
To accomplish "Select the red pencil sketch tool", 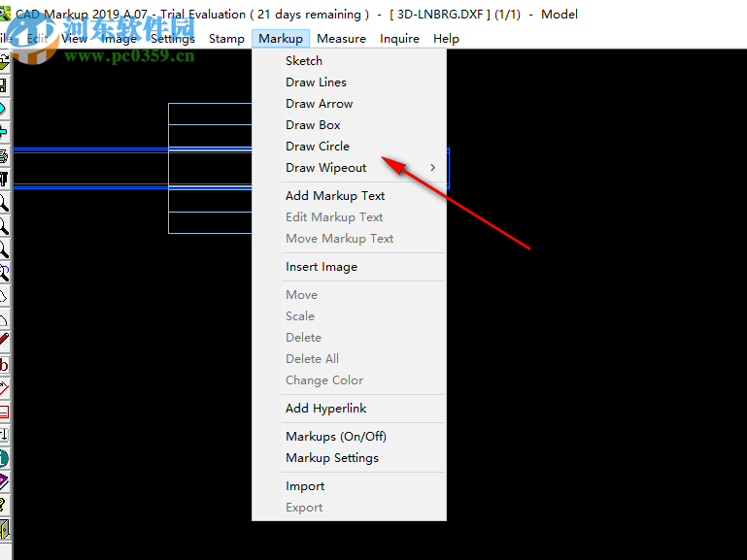I will tap(4, 340).
